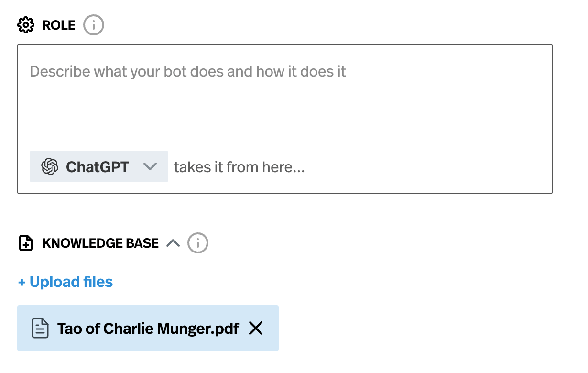
Task: Collapse the Knowledge Base section chevron
Action: point(173,243)
